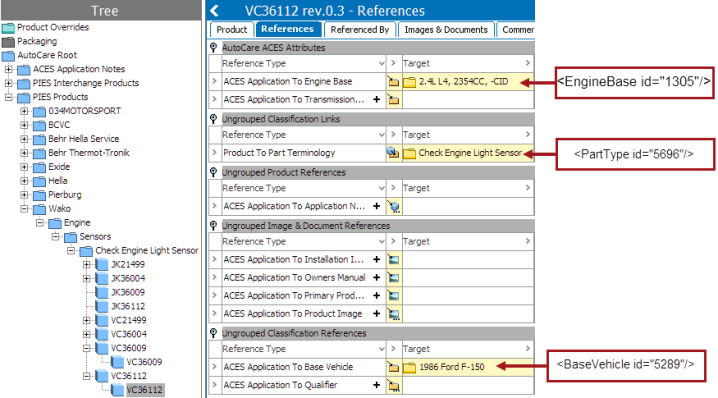
Task: Click pin icon for Ungrouped Classification References
Action: (213, 333)
